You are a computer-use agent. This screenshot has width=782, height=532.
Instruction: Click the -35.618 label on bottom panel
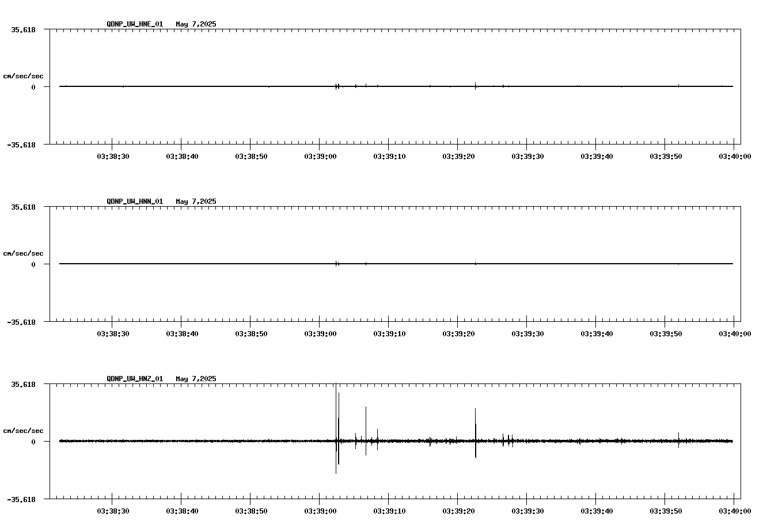pyautogui.click(x=21, y=500)
